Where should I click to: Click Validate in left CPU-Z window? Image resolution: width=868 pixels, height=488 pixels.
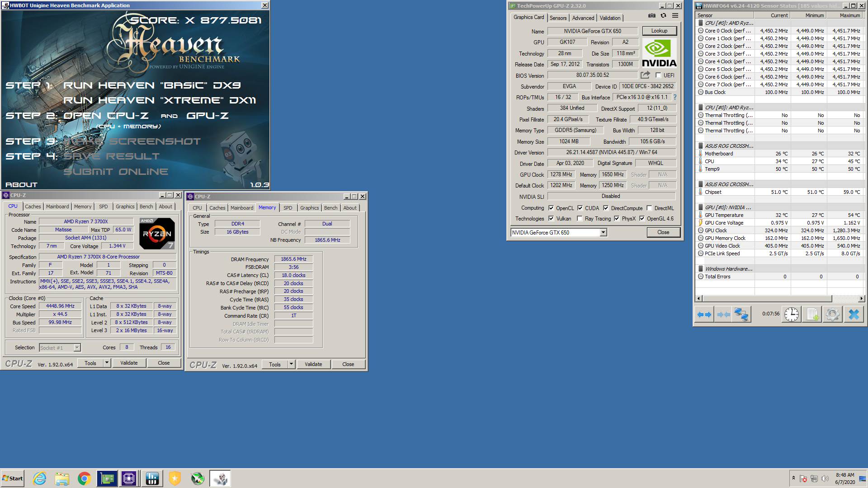pos(129,363)
